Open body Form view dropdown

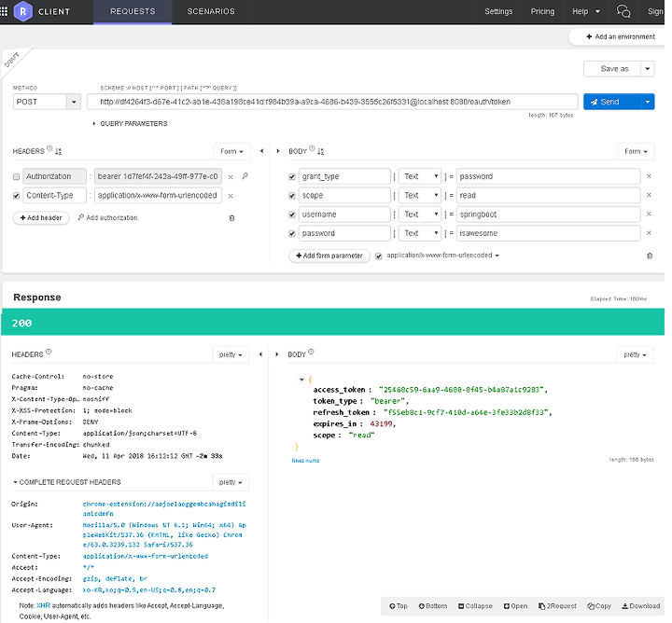636,151
